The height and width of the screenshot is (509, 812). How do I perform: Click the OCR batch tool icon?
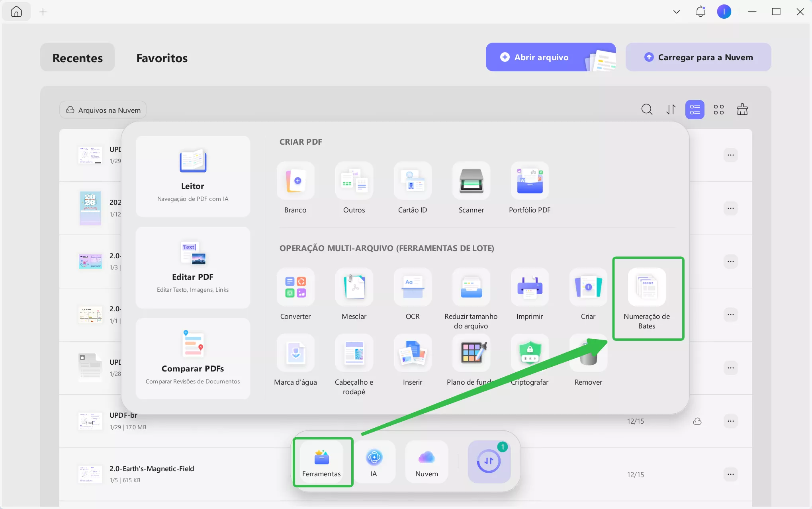412,287
